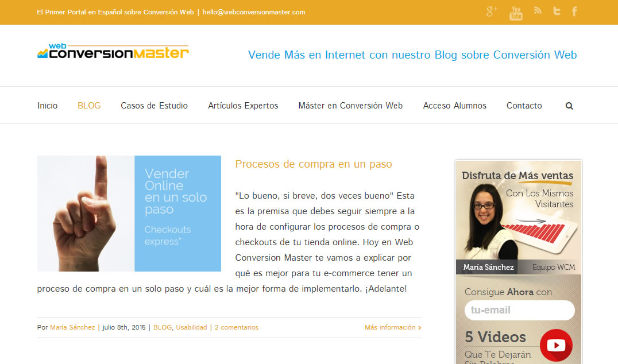Screen dimensions: 618x364
Task: Navigate to Inicio
Action: pyautogui.click(x=47, y=105)
